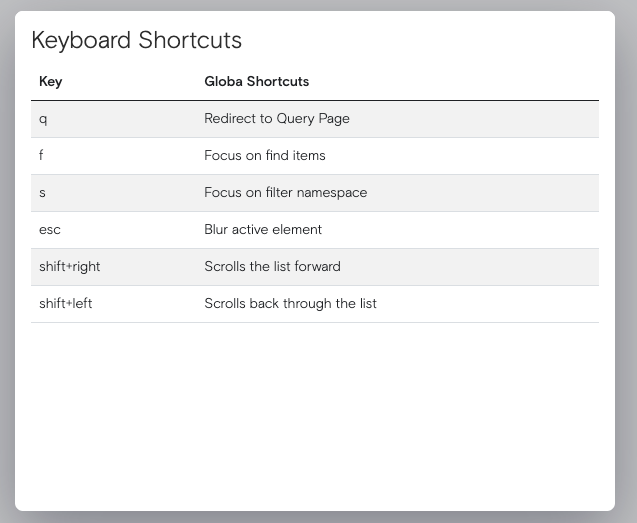Select the 'shift+right' key cell

[x=70, y=267]
